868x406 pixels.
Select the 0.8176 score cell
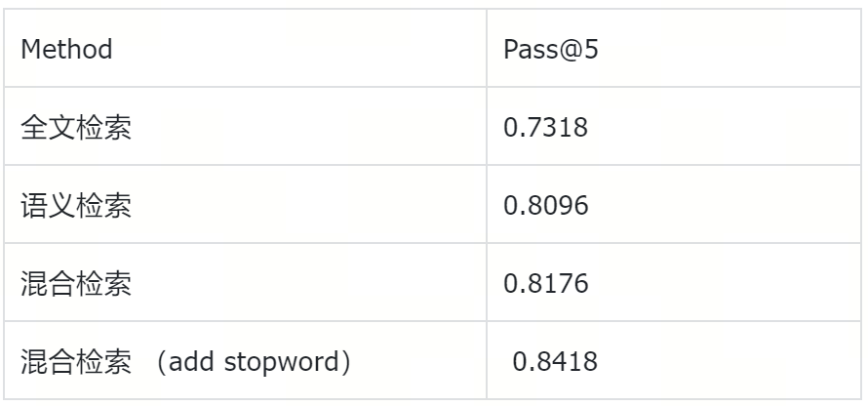(674, 282)
